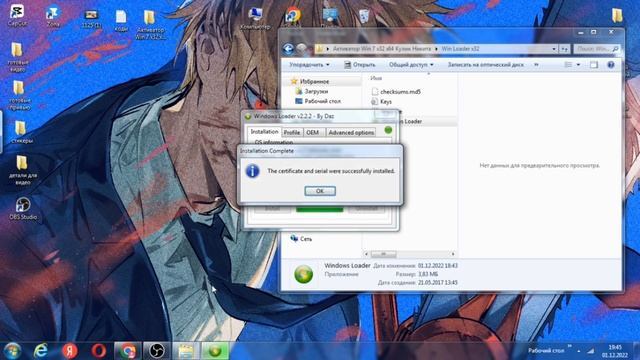The image size is (640, 360).
Task: Open the taskbar clock showing 19:45
Action: tap(615, 351)
